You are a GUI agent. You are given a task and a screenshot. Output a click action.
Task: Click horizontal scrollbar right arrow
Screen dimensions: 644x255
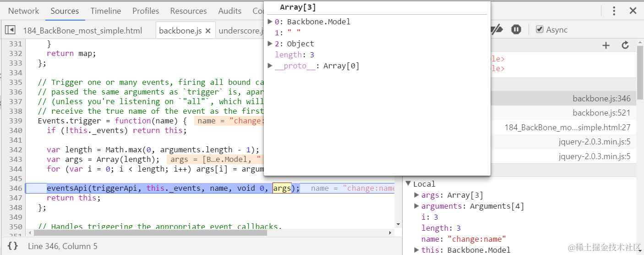click(x=391, y=233)
